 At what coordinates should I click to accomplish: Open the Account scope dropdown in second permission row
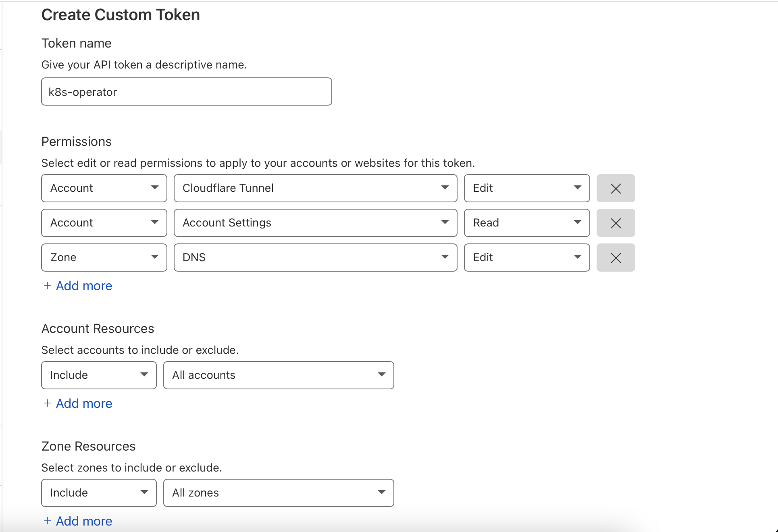tap(104, 222)
